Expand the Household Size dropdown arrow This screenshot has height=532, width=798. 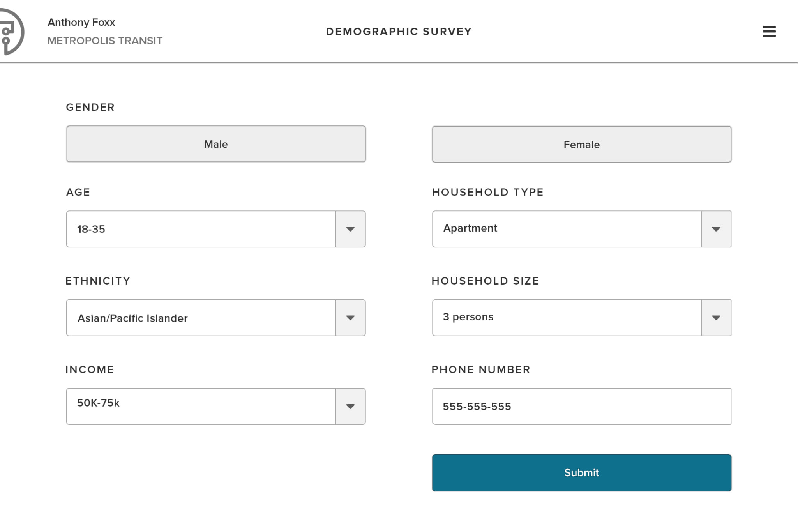pos(716,318)
